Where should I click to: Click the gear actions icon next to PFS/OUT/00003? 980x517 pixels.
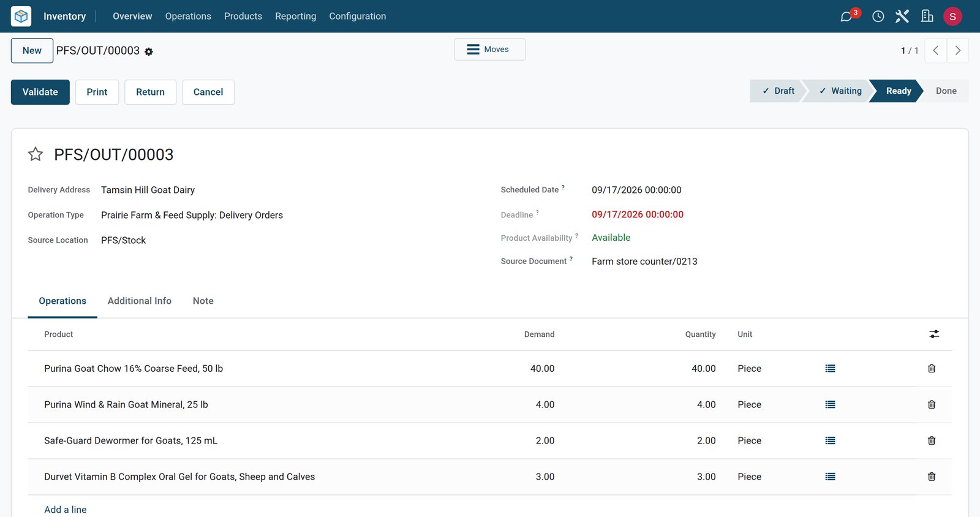pos(149,52)
